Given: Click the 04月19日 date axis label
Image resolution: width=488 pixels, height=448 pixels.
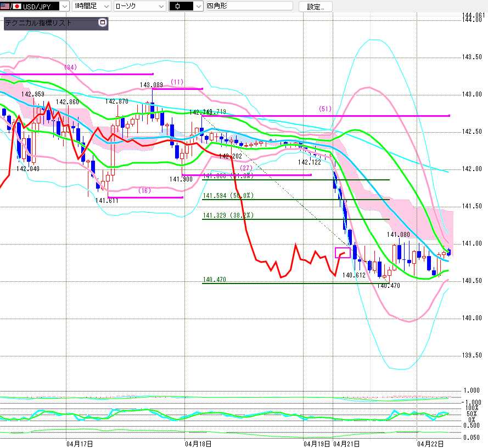Looking at the screenshot, I should point(317,444).
